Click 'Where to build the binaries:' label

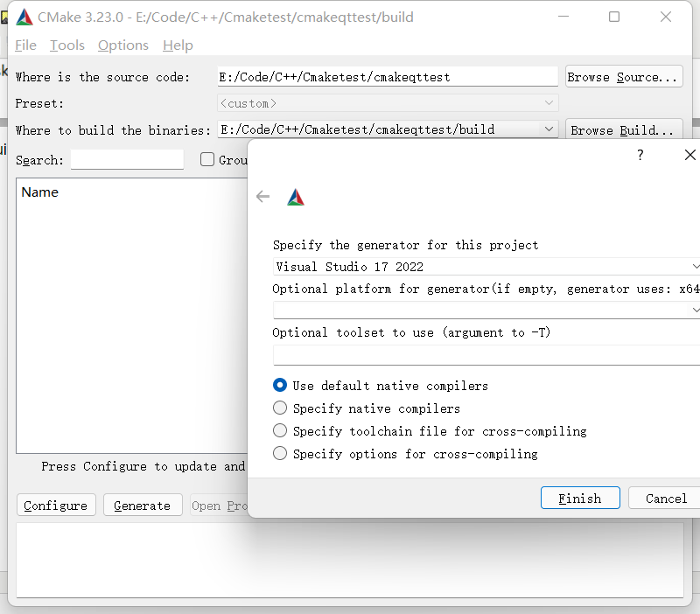pyautogui.click(x=113, y=130)
